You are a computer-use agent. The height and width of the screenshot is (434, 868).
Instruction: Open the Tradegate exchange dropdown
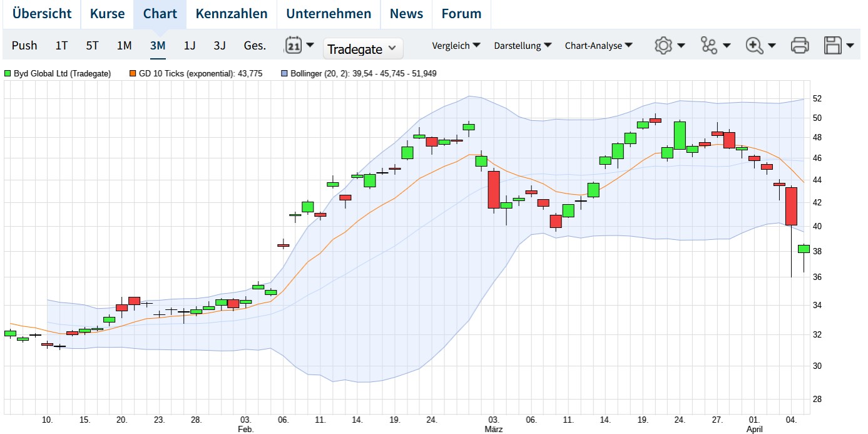tap(362, 48)
